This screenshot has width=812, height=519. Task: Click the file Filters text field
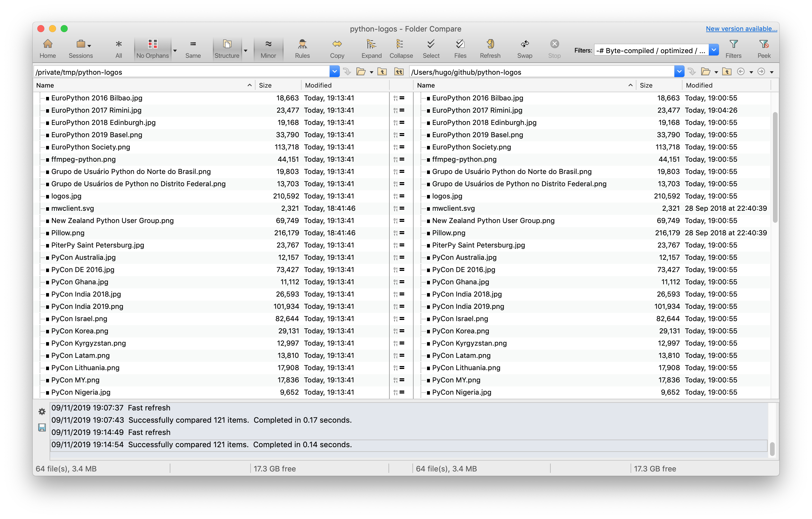(x=651, y=50)
